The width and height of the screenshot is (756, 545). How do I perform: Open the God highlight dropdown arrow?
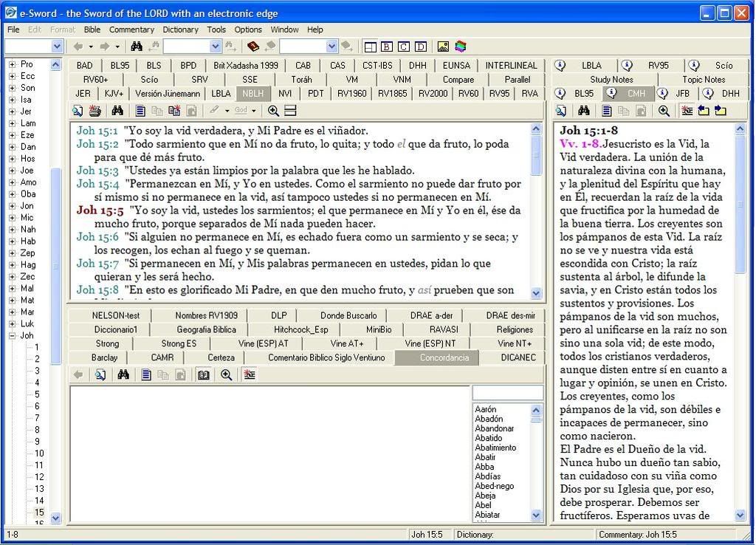(254, 111)
